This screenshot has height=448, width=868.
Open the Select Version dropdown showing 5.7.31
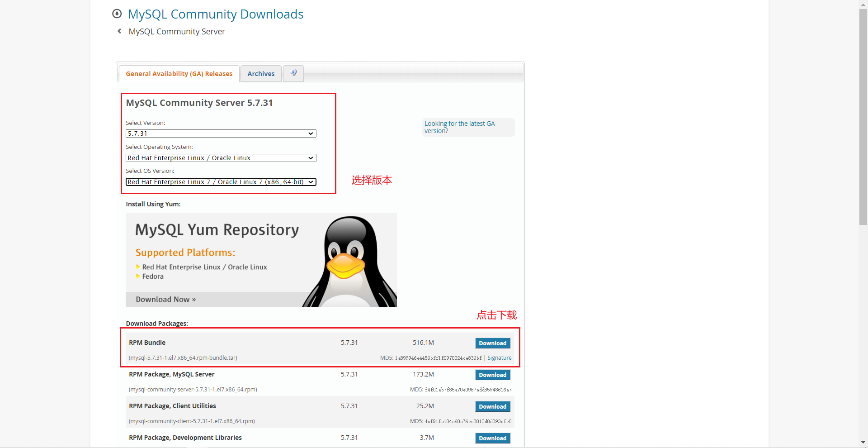coord(221,133)
